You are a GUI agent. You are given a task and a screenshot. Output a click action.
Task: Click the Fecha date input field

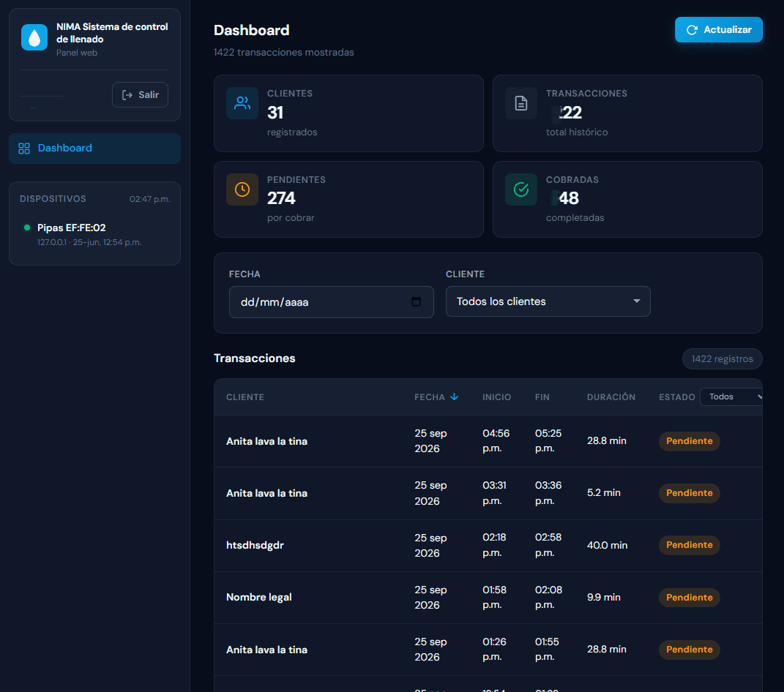click(331, 302)
